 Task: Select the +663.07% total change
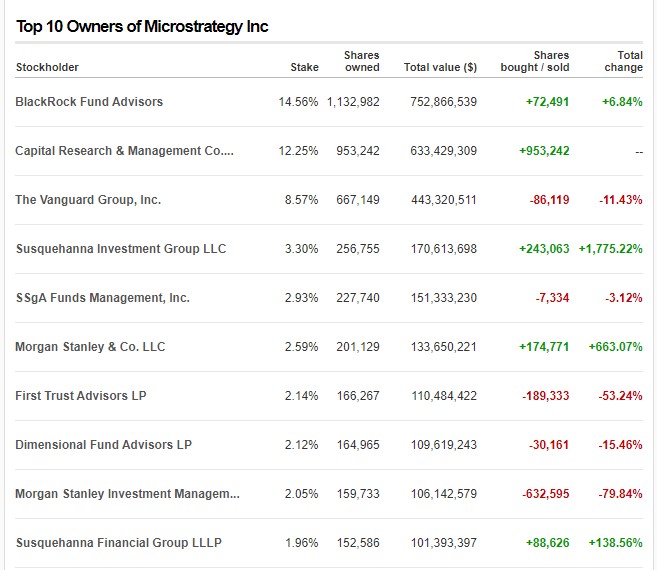point(616,347)
